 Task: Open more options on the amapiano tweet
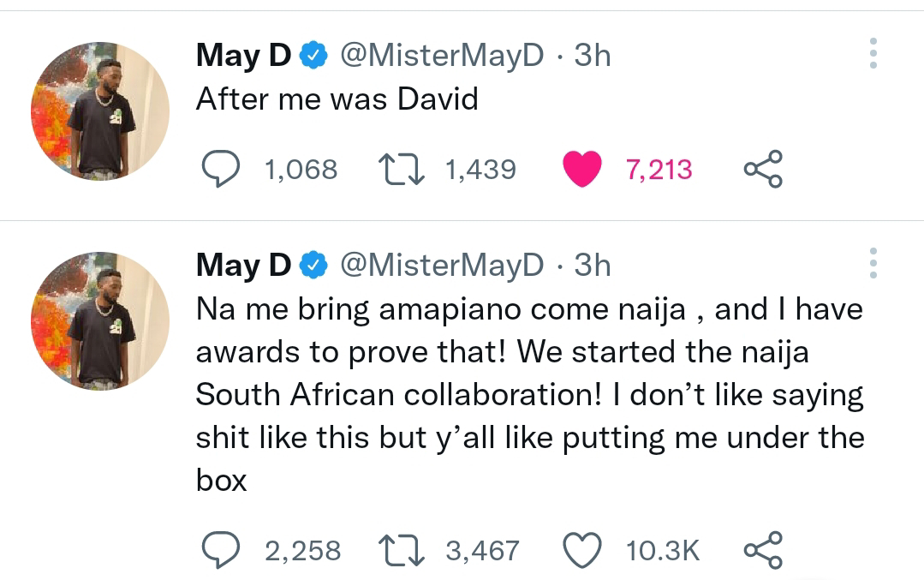pyautogui.click(x=873, y=264)
